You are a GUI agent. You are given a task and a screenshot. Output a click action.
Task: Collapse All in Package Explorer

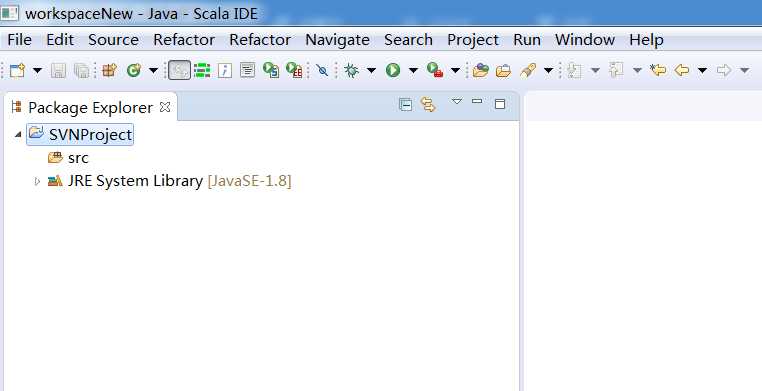(x=405, y=104)
